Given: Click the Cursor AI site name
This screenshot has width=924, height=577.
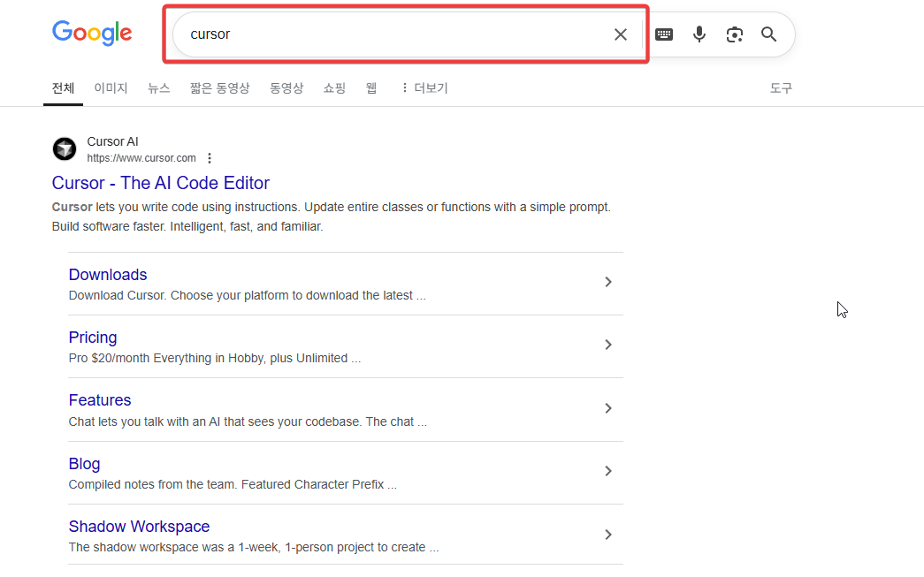Looking at the screenshot, I should [x=112, y=141].
